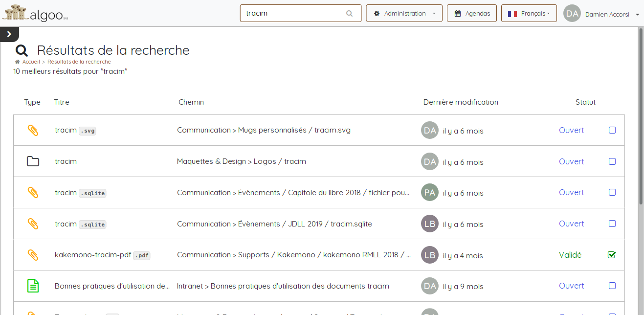Click the algoo logo
The height and width of the screenshot is (315, 644).
tap(35, 13)
